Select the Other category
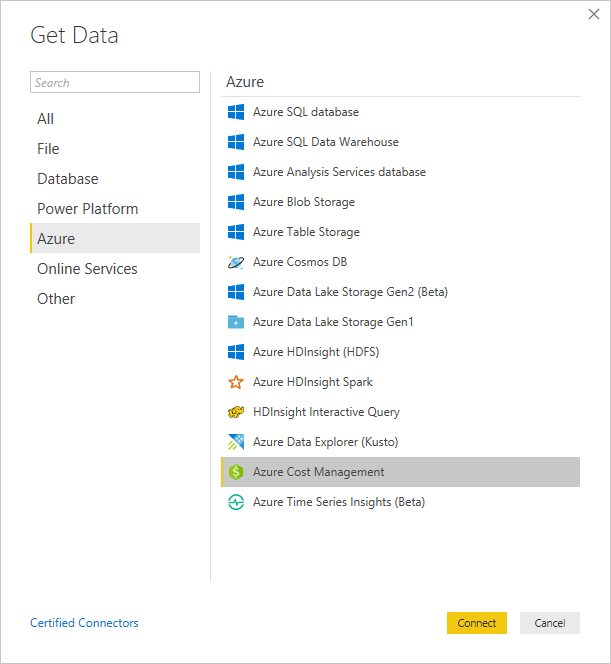The image size is (611, 664). pyautogui.click(x=56, y=299)
